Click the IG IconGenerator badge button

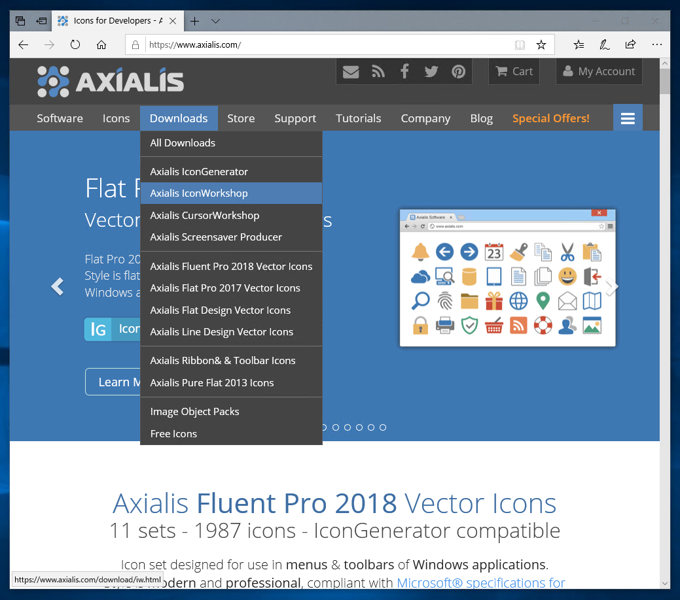112,329
